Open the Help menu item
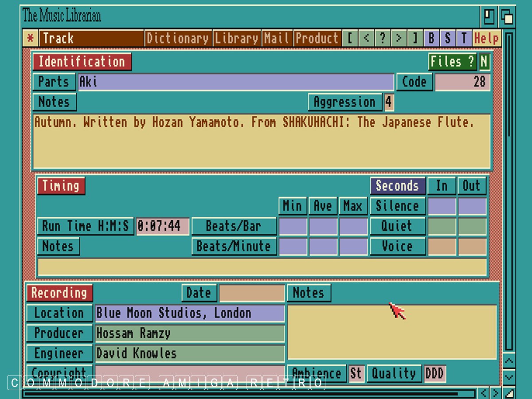This screenshot has width=532, height=399. (x=486, y=39)
